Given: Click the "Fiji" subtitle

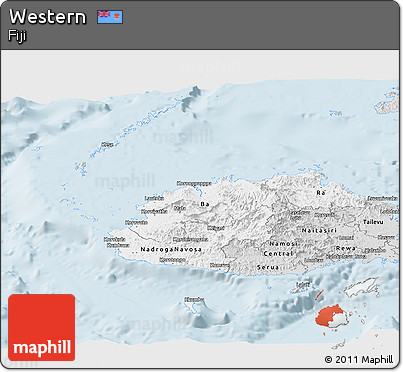Looking at the screenshot, I should pyautogui.click(x=17, y=36).
